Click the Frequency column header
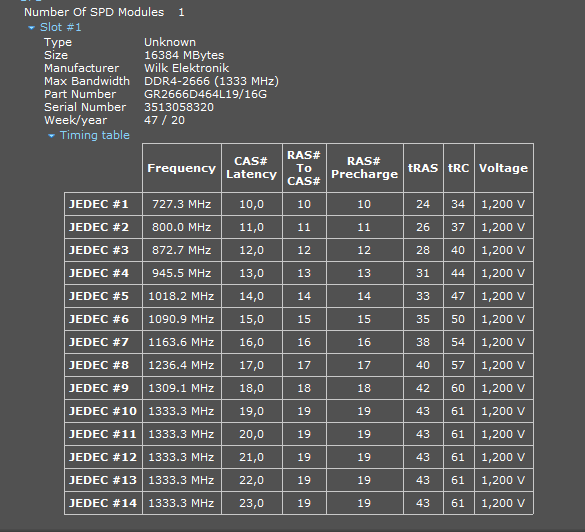The width and height of the screenshot is (585, 532). pyautogui.click(x=182, y=168)
